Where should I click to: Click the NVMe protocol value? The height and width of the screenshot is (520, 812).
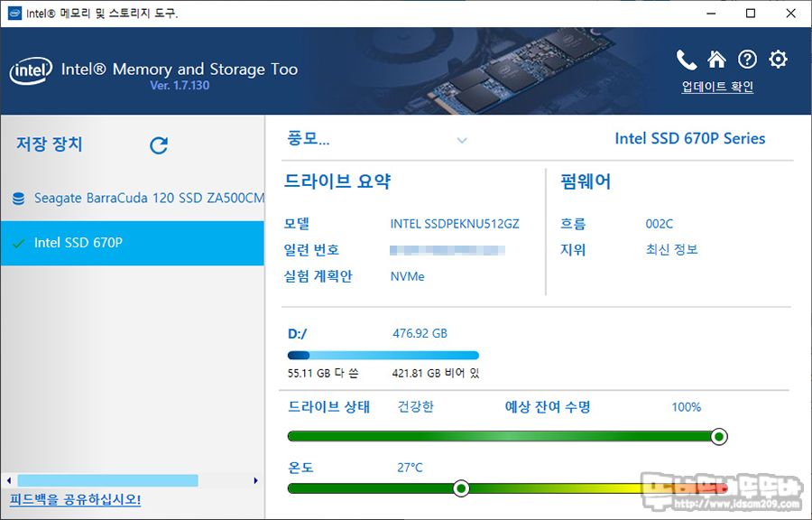point(408,276)
